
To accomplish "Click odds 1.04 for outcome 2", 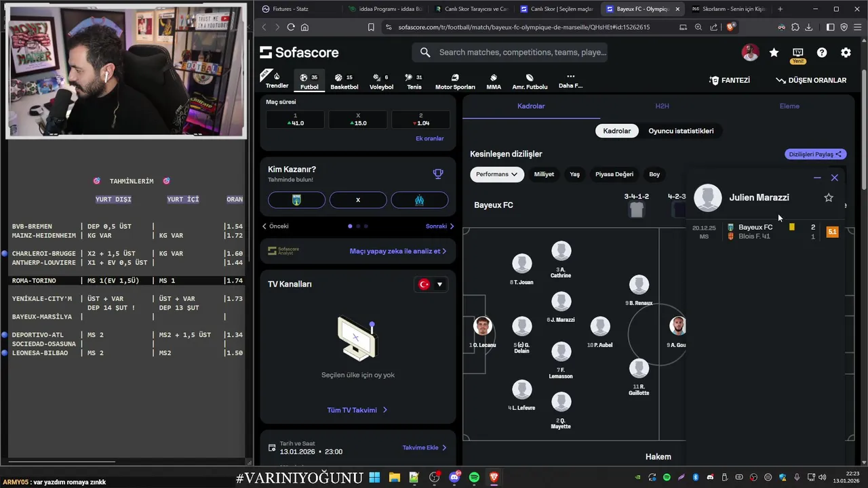I will pos(420,120).
